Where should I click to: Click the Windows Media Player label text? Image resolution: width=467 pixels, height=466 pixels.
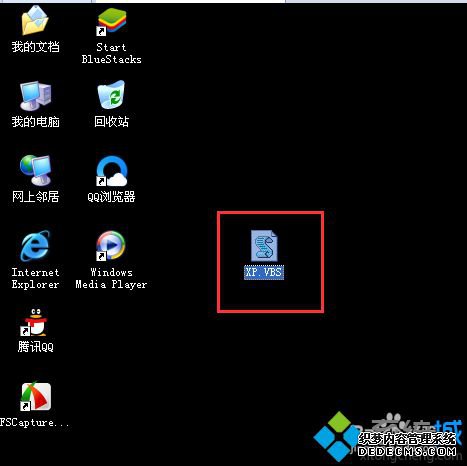click(111, 278)
